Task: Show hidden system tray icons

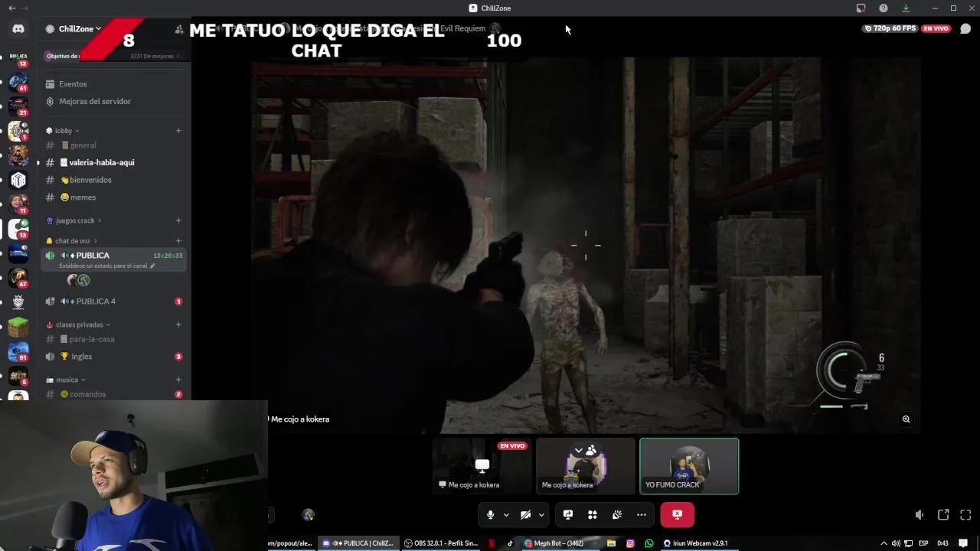Action: tap(884, 543)
